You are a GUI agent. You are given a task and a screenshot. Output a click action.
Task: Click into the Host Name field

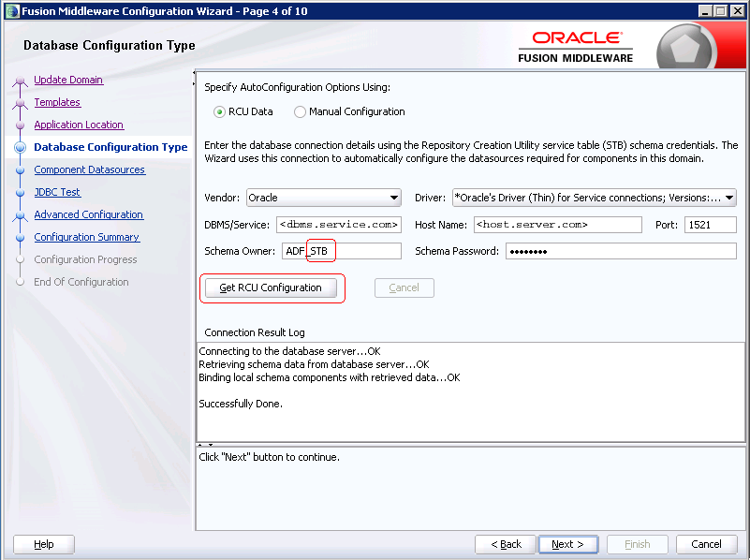coord(558,225)
